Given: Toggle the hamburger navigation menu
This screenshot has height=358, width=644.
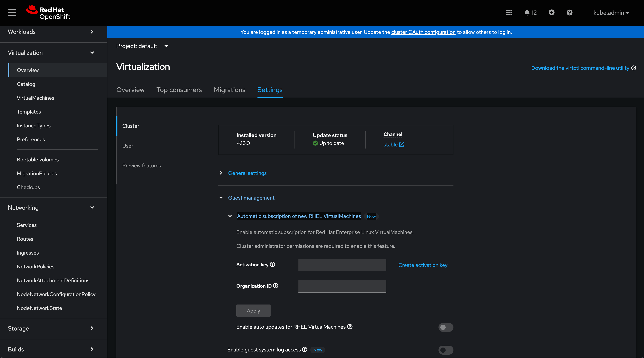Looking at the screenshot, I should point(12,13).
